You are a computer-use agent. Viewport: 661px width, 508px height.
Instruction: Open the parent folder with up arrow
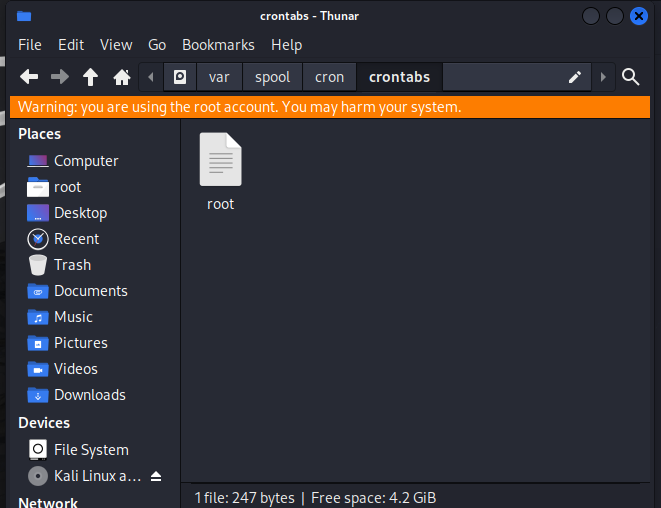click(90, 77)
